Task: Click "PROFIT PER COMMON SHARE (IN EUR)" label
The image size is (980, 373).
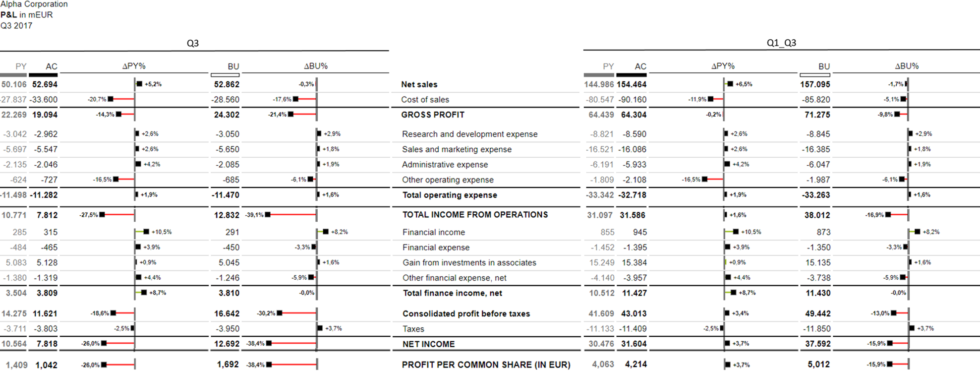Action: [x=486, y=365]
